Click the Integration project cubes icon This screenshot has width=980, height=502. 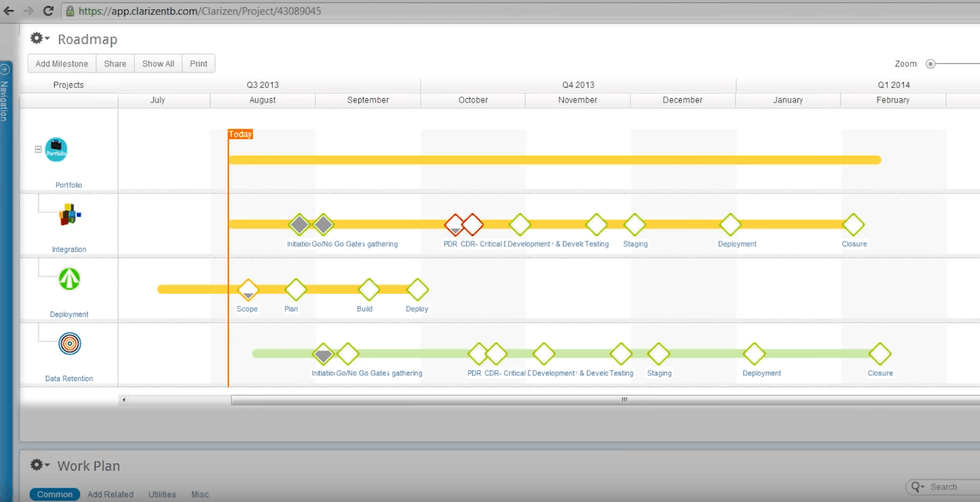pos(69,214)
